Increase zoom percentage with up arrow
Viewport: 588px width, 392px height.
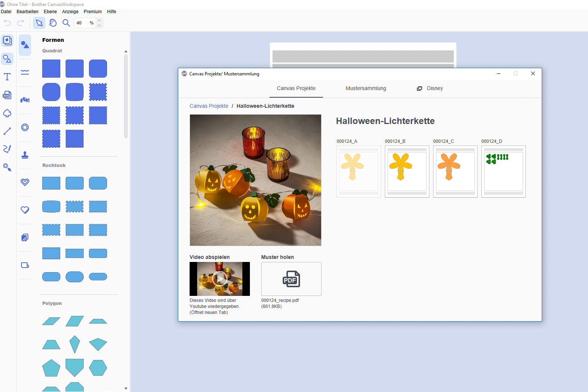99,21
